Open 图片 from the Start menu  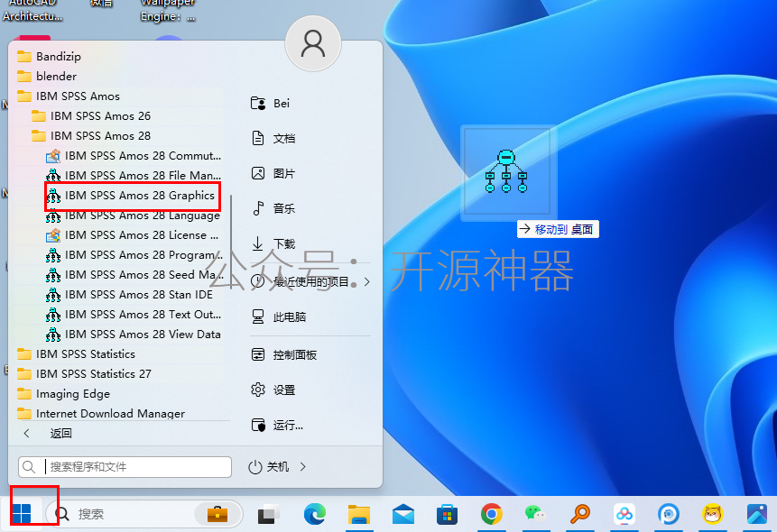tap(273, 173)
